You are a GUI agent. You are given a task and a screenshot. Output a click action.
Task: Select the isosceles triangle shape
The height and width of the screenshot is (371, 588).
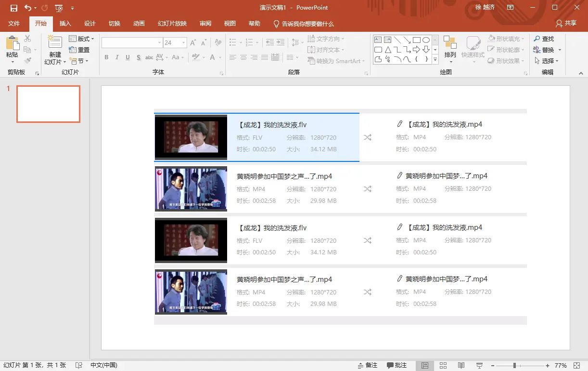coord(388,49)
